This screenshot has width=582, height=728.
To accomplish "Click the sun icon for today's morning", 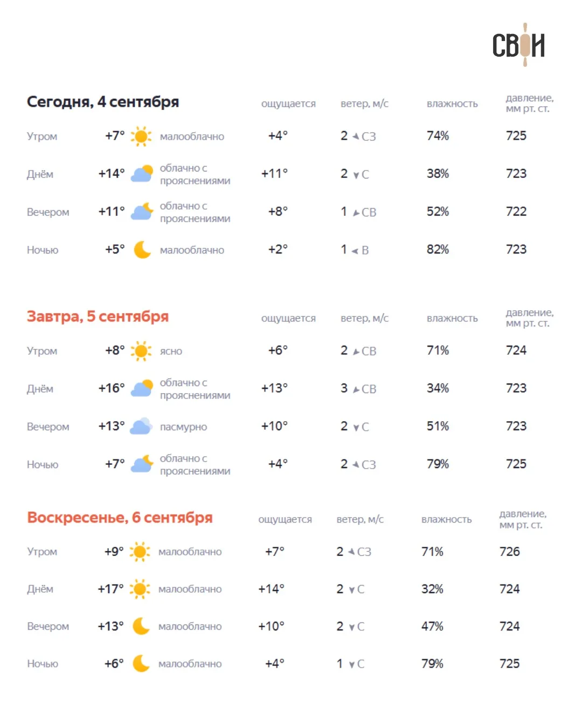I will point(141,136).
